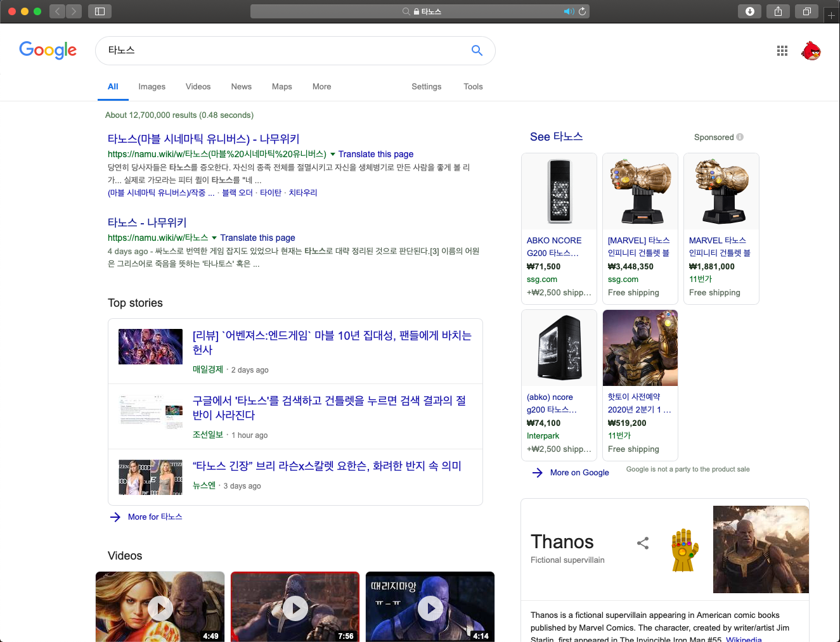Open the Settings menu
The width and height of the screenshot is (840, 642).
(426, 87)
